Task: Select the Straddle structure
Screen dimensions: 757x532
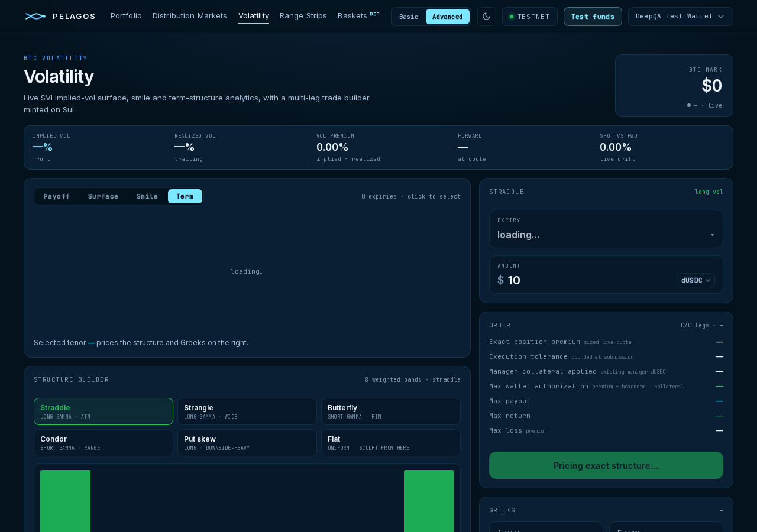Action: (103, 411)
